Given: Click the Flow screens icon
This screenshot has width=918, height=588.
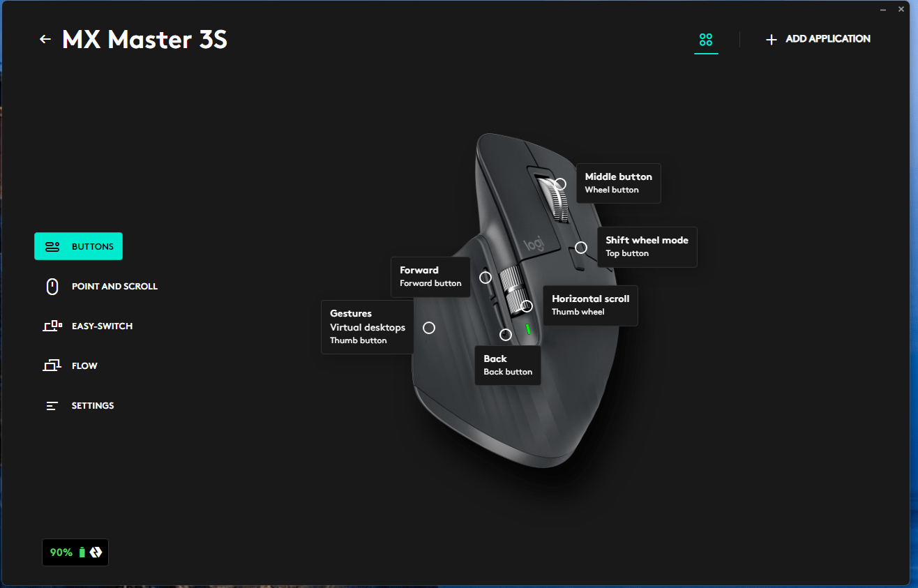Looking at the screenshot, I should click(x=52, y=365).
